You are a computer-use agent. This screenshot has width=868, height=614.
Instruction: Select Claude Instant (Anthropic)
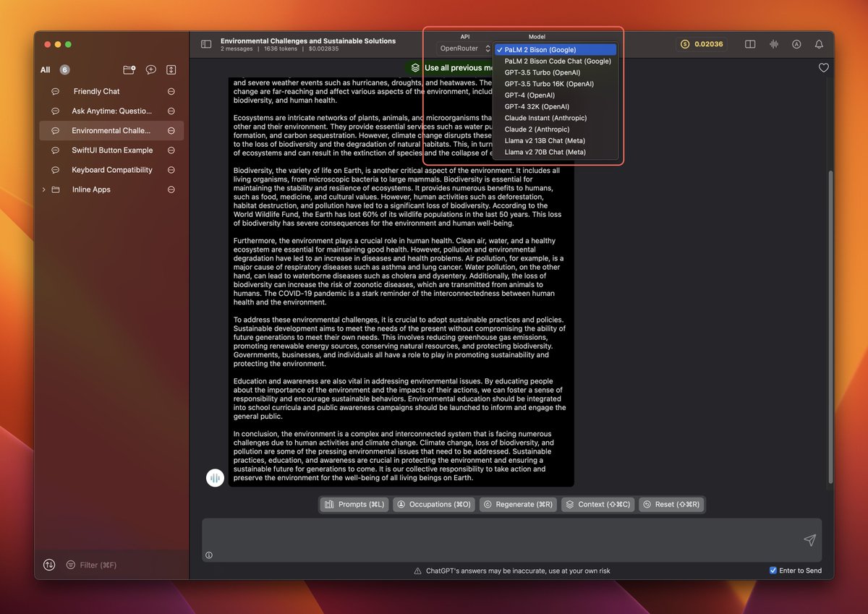[x=556, y=118]
